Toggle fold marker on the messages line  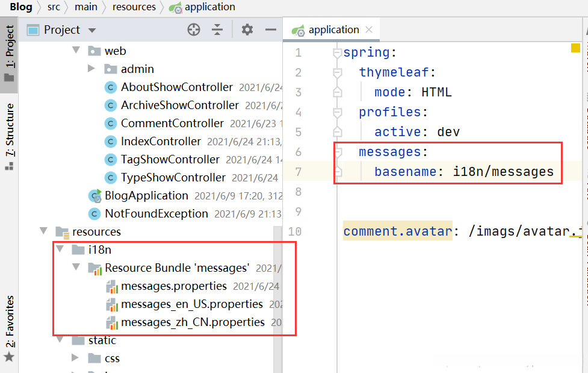pos(338,152)
